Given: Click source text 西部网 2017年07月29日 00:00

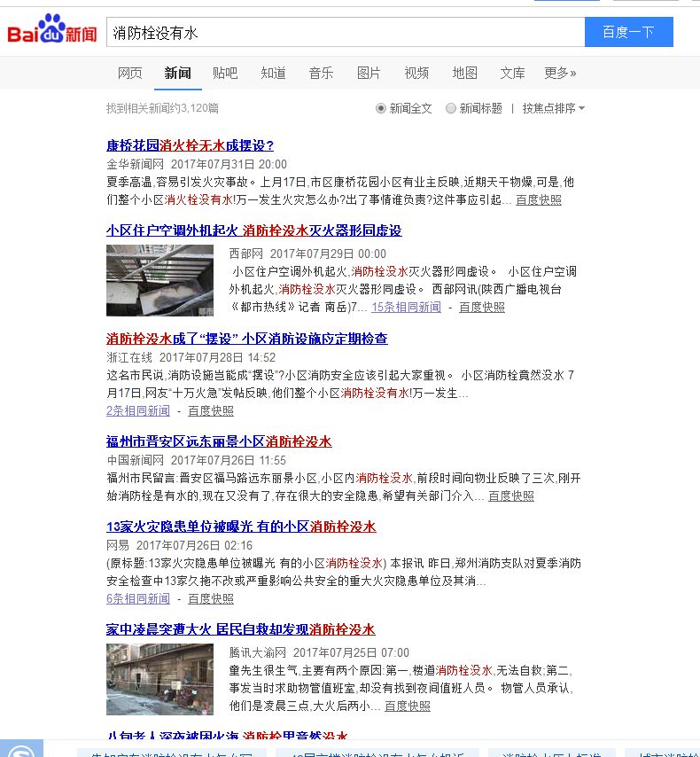Looking at the screenshot, I should coord(307,254).
